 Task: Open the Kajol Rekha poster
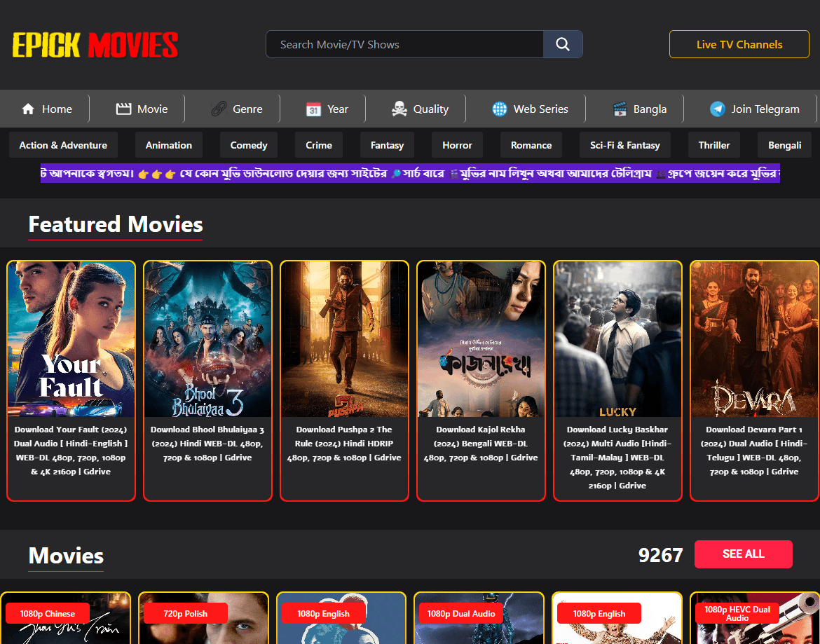point(481,338)
